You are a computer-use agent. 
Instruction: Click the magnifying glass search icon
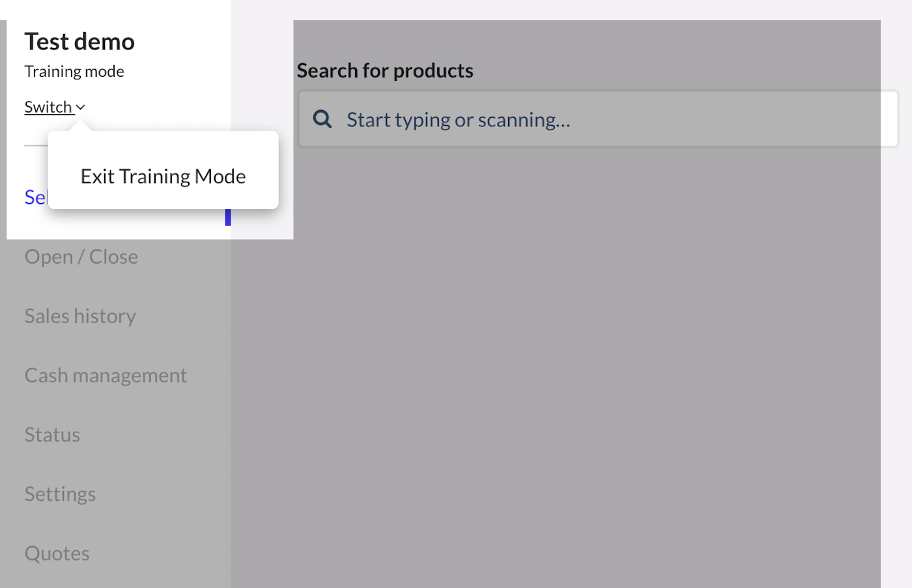tap(322, 119)
